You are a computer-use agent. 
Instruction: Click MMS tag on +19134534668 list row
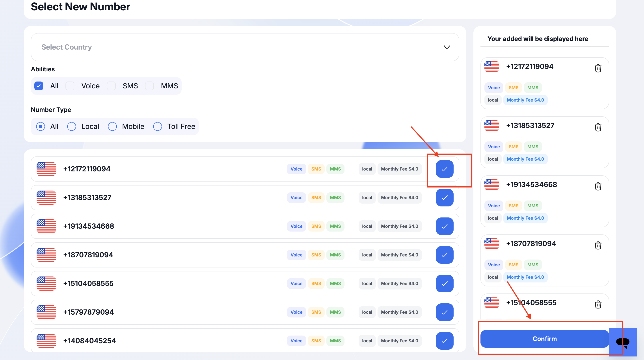[x=335, y=226]
